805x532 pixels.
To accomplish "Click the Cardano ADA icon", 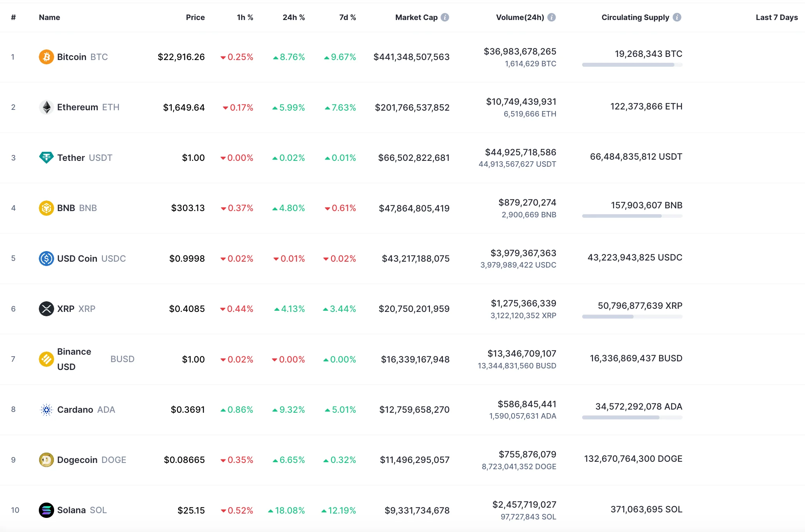I will coord(46,409).
